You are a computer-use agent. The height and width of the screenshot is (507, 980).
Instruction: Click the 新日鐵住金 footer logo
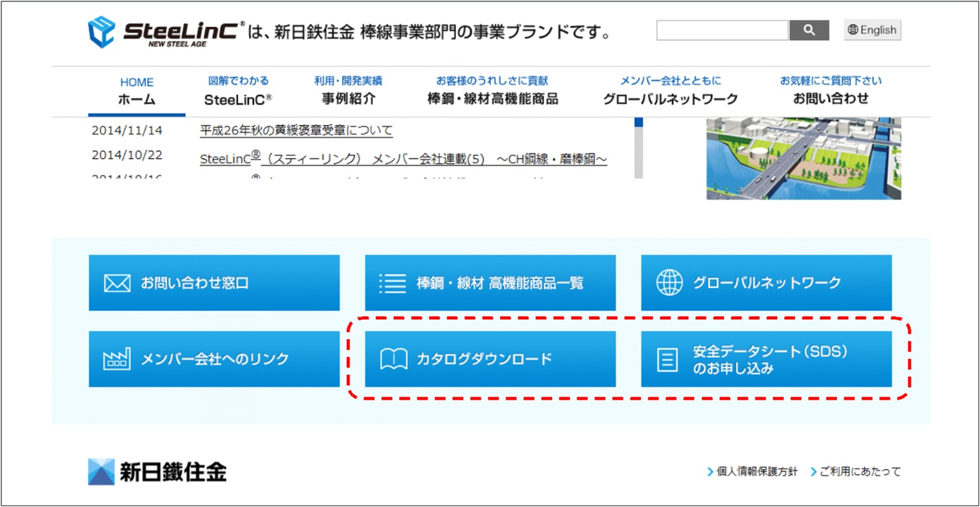157,471
